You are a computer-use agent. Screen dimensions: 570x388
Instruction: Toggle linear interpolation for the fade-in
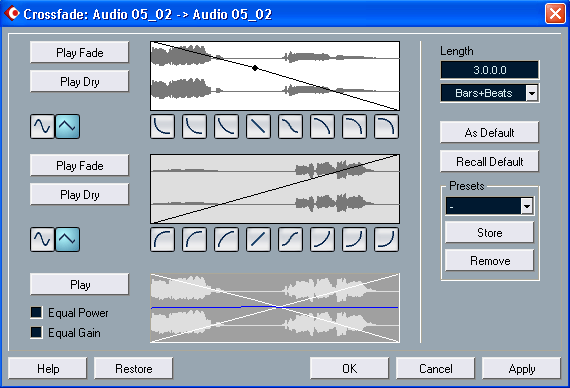(67, 239)
